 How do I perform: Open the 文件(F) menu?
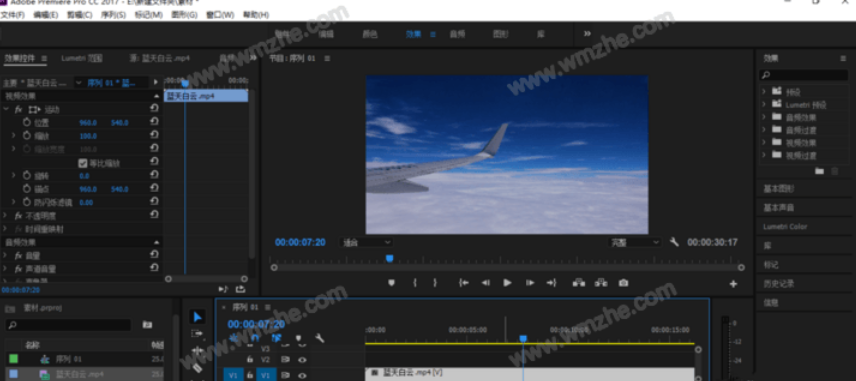[13, 15]
